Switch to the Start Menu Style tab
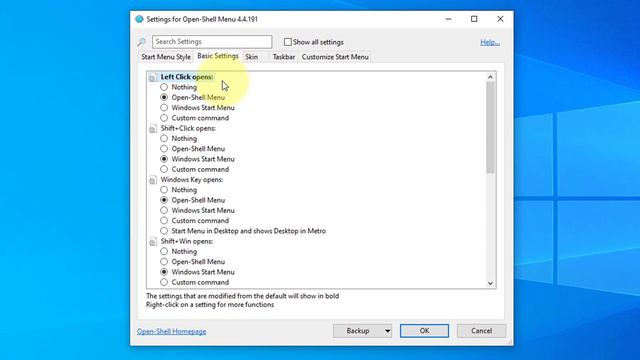640x360 pixels. point(166,57)
